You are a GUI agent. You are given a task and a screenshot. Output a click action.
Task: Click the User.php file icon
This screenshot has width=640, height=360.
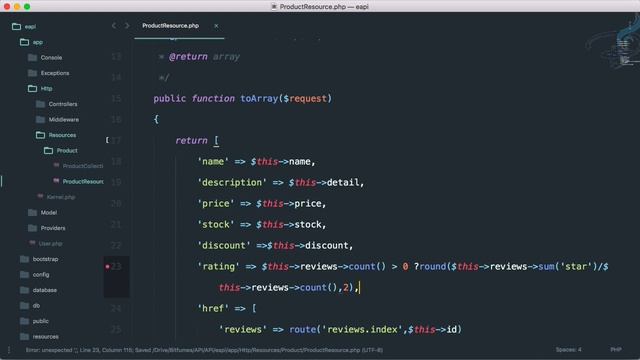coord(32,243)
